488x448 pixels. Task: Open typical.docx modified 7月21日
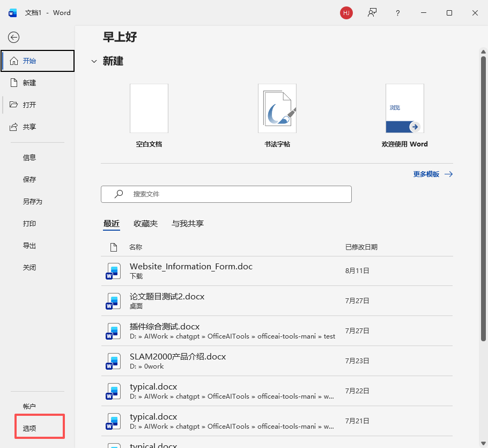[x=277, y=421]
